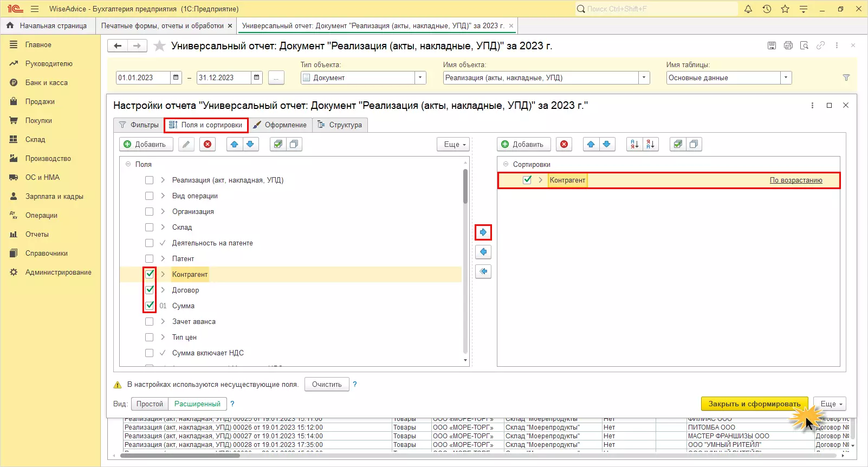This screenshot has height=467, width=868.
Task: Click the search field Поиск Ctrl+Shift+F
Action: pyautogui.click(x=657, y=9)
